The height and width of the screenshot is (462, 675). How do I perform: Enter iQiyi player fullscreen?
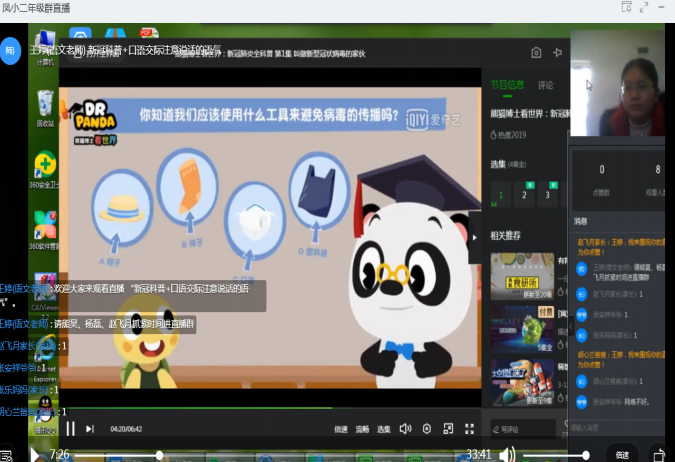click(469, 428)
